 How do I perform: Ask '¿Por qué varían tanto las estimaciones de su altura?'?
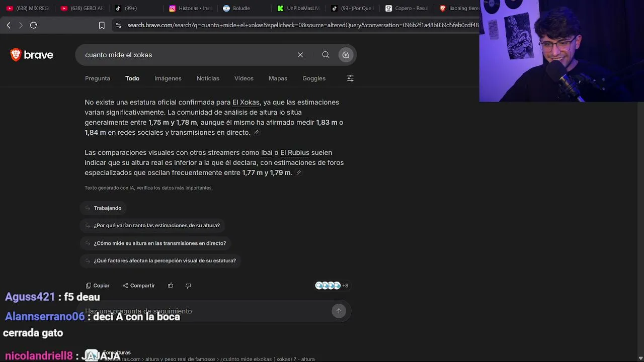point(153,226)
